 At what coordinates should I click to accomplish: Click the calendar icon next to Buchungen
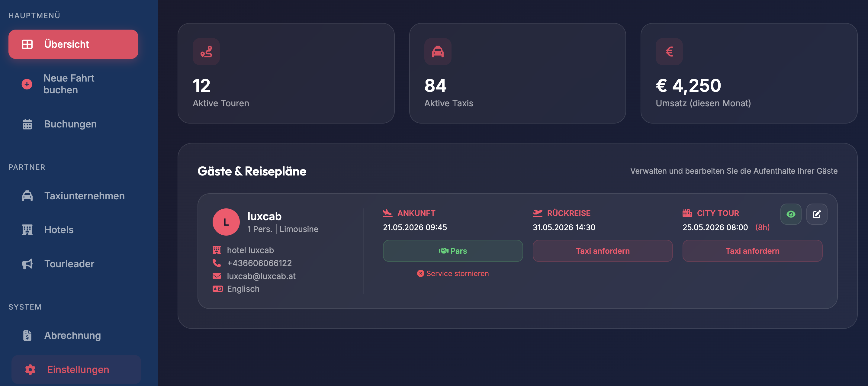pyautogui.click(x=27, y=124)
